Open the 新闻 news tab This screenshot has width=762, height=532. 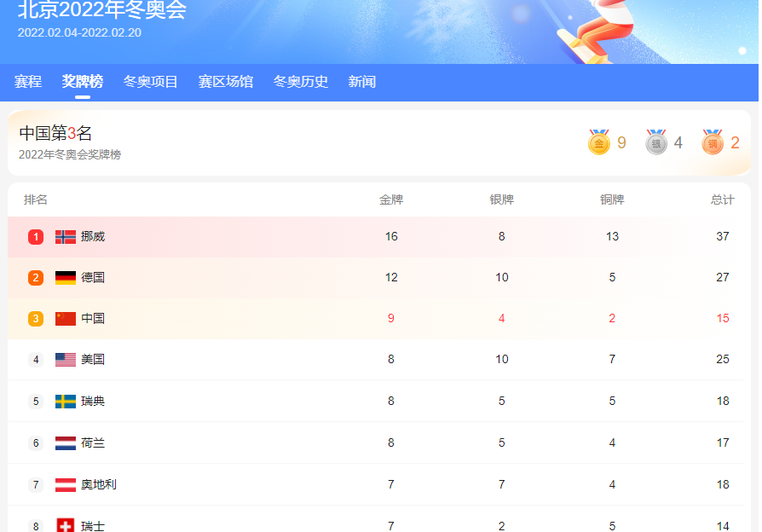(361, 81)
